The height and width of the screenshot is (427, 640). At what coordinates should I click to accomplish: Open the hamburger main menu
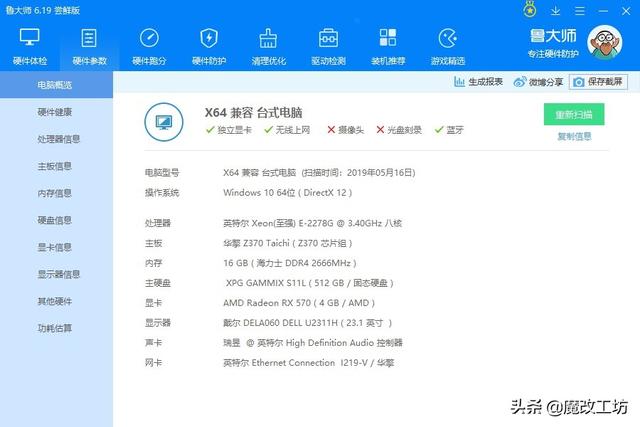coord(579,11)
